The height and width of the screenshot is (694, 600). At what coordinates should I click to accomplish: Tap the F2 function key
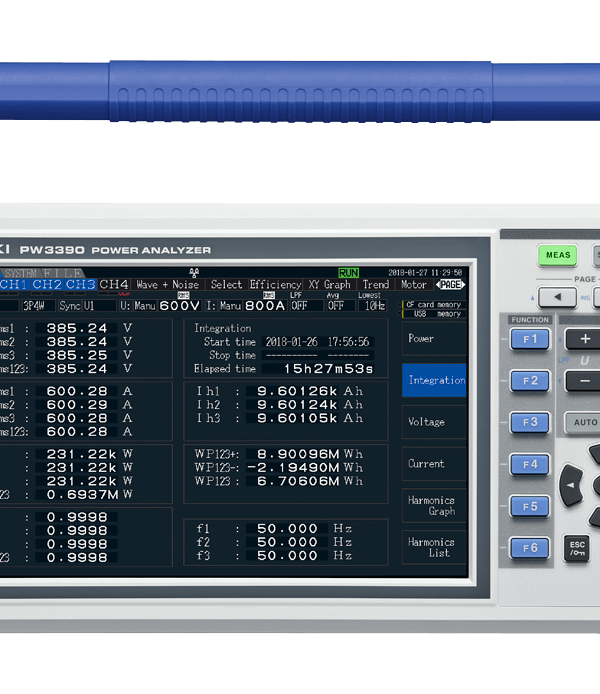[530, 381]
